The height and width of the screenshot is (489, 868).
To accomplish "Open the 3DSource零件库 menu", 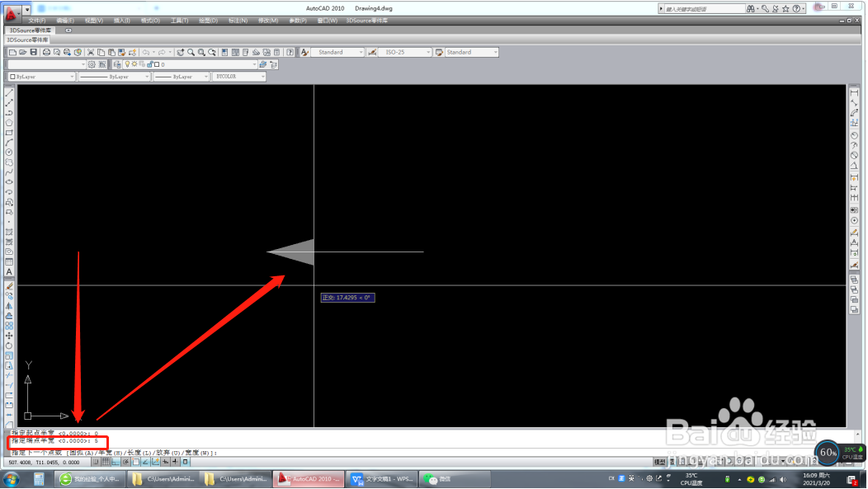I will [x=366, y=21].
